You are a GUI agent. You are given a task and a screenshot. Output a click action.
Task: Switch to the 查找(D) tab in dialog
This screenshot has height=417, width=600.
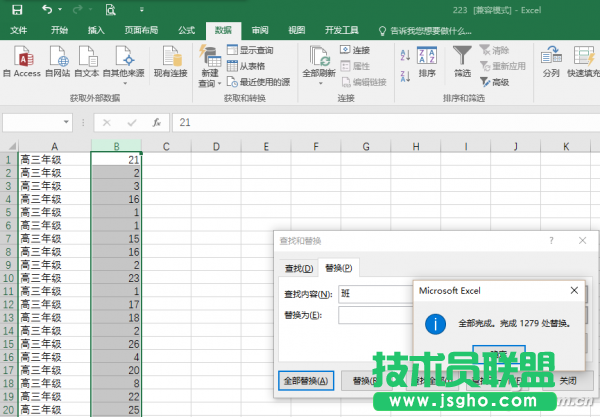coord(299,268)
